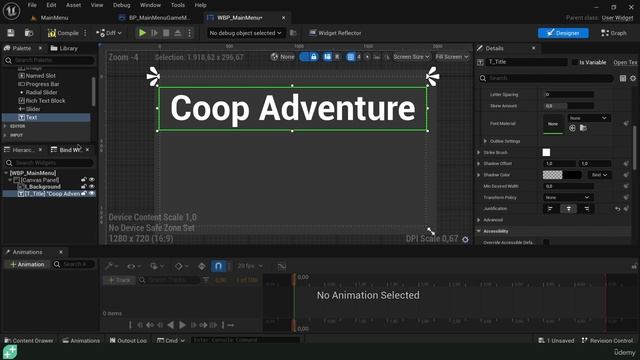Image resolution: width=640 pixels, height=360 pixels.
Task: Open the Transform Policy dropdown
Action: (x=568, y=197)
